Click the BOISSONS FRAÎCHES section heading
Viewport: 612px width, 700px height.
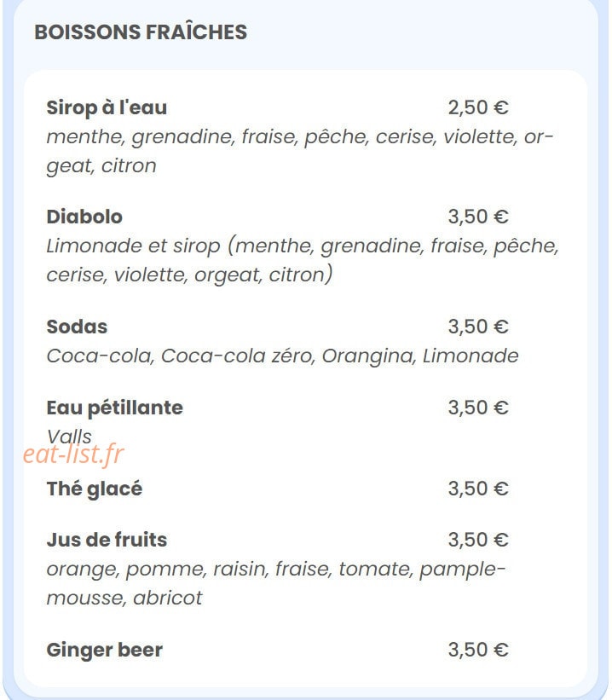point(141,32)
